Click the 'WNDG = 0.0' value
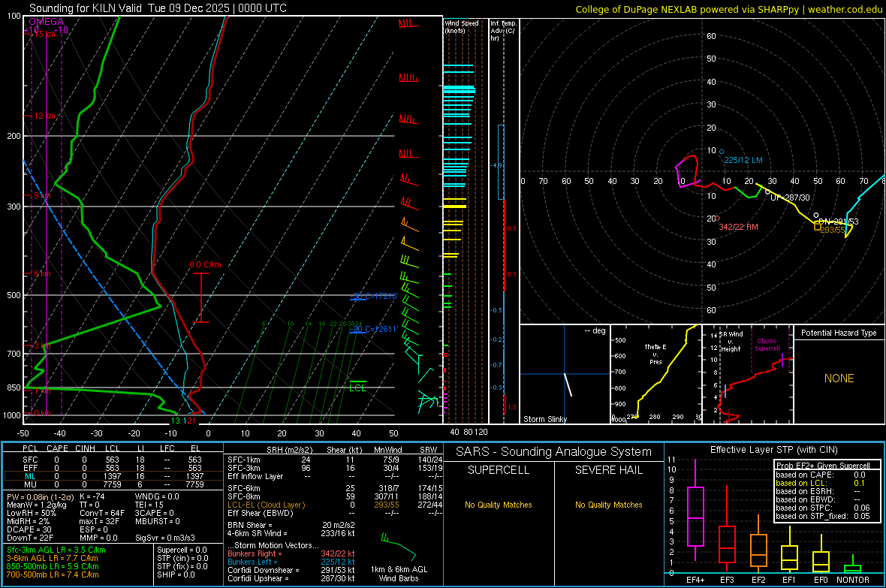This screenshot has height=588, width=886. [x=156, y=496]
